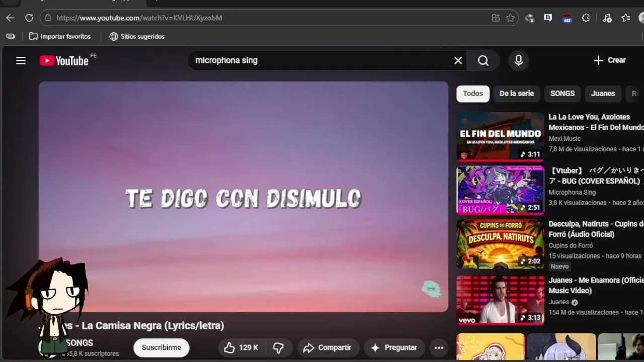Reload the page with the refresh icon

(29, 18)
